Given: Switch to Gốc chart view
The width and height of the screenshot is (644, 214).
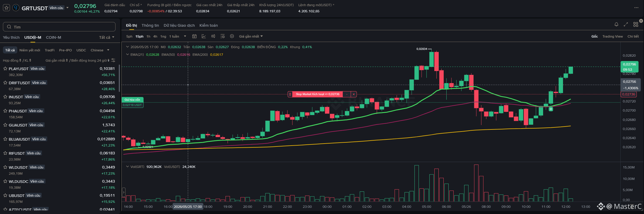Looking at the screenshot, I should (x=594, y=36).
